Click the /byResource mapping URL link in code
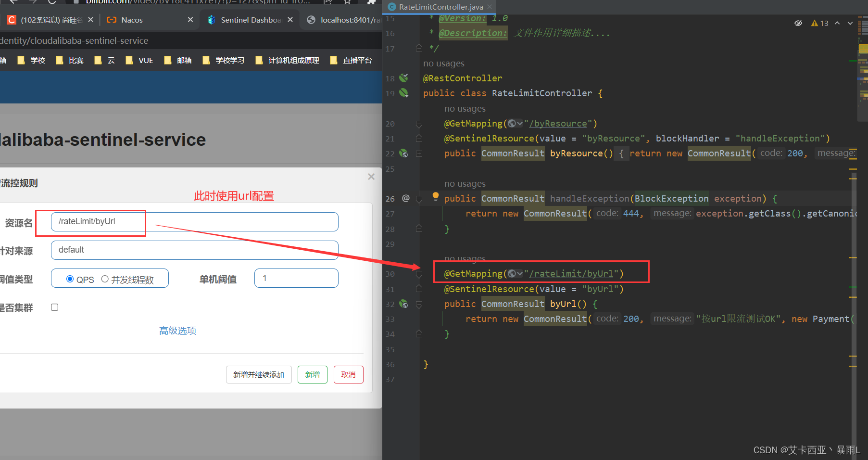 (558, 124)
